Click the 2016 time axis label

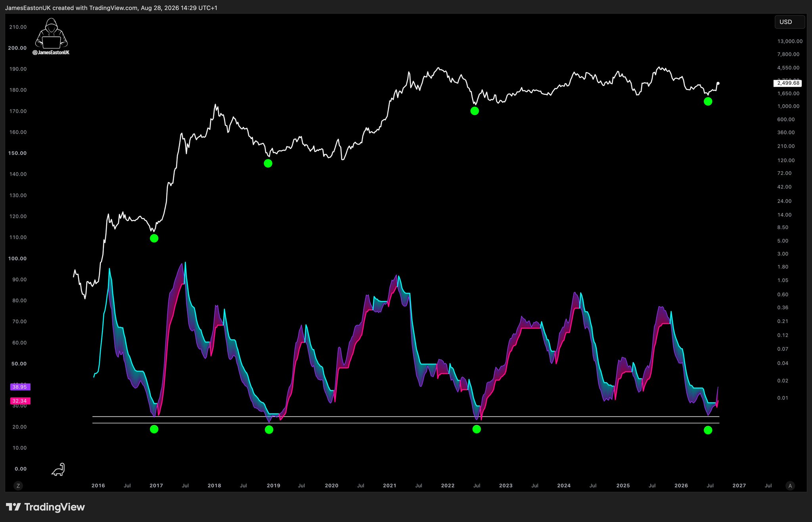(98, 486)
